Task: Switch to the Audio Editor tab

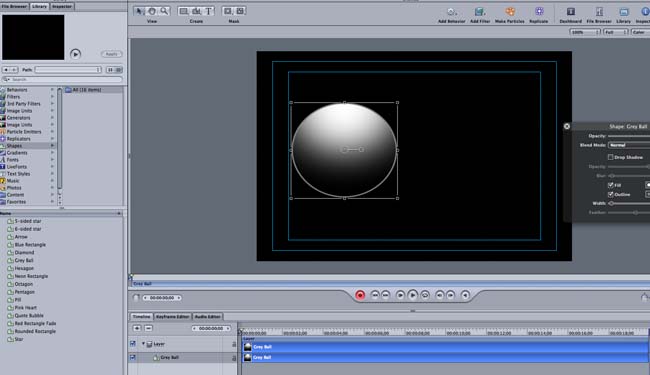Action: (x=208, y=317)
